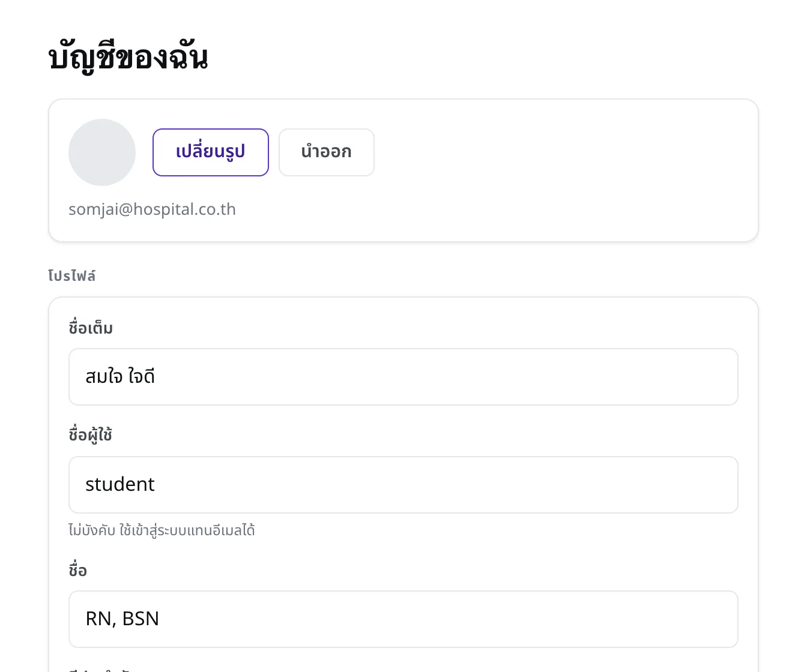Click the โปรไฟล์ section heading
The image size is (807, 672).
[71, 276]
